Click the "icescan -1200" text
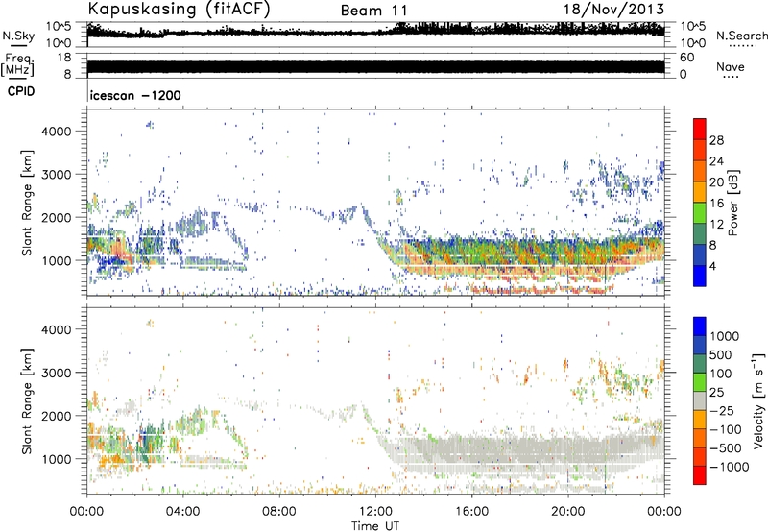 pyautogui.click(x=135, y=95)
